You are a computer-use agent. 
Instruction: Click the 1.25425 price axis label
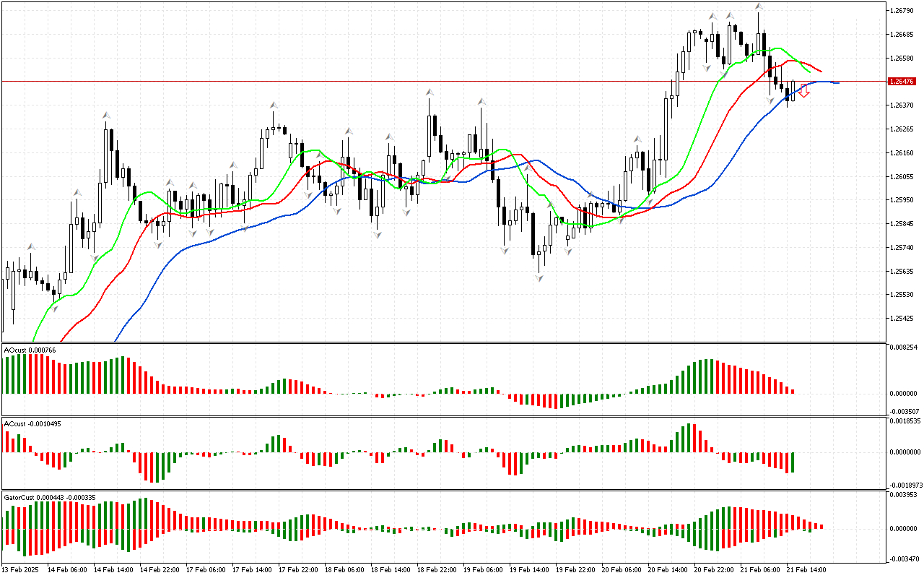coord(902,319)
